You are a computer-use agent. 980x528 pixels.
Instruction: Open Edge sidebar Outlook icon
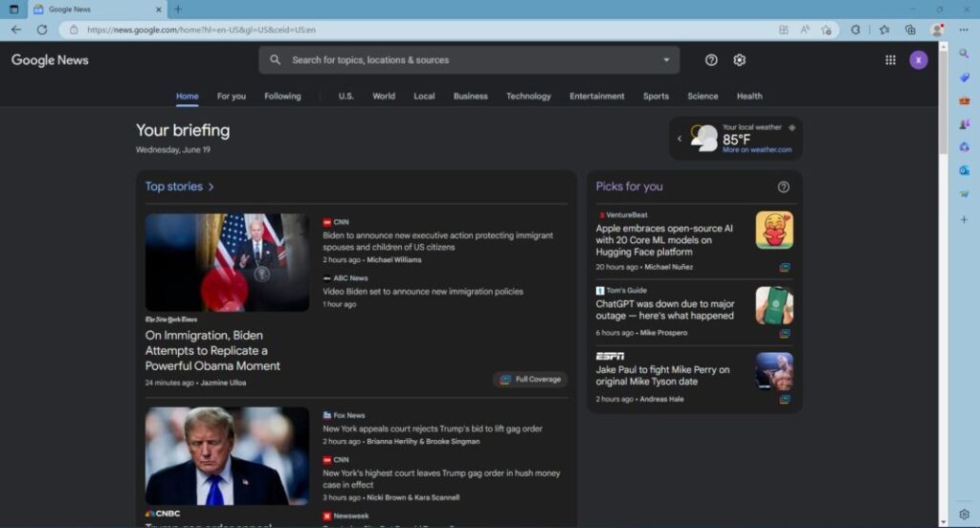(965, 170)
